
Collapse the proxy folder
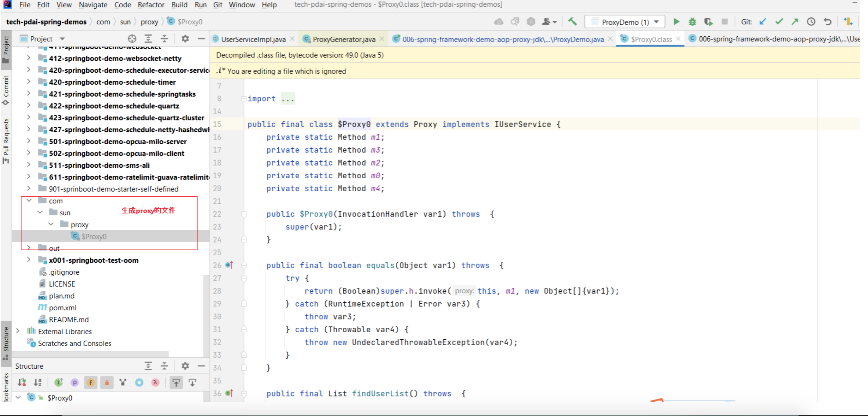51,224
